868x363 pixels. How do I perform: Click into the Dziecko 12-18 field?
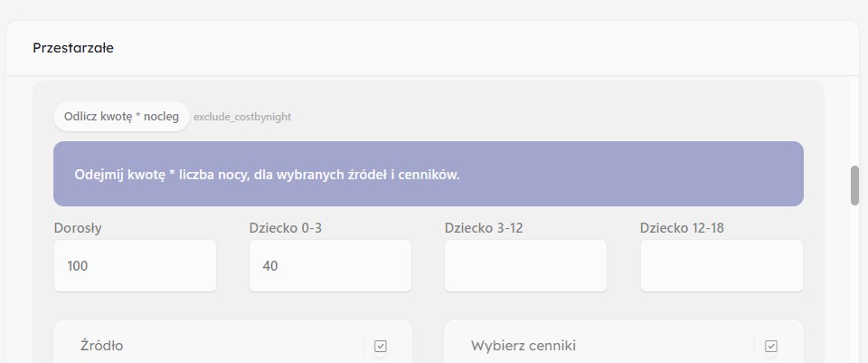[721, 266]
